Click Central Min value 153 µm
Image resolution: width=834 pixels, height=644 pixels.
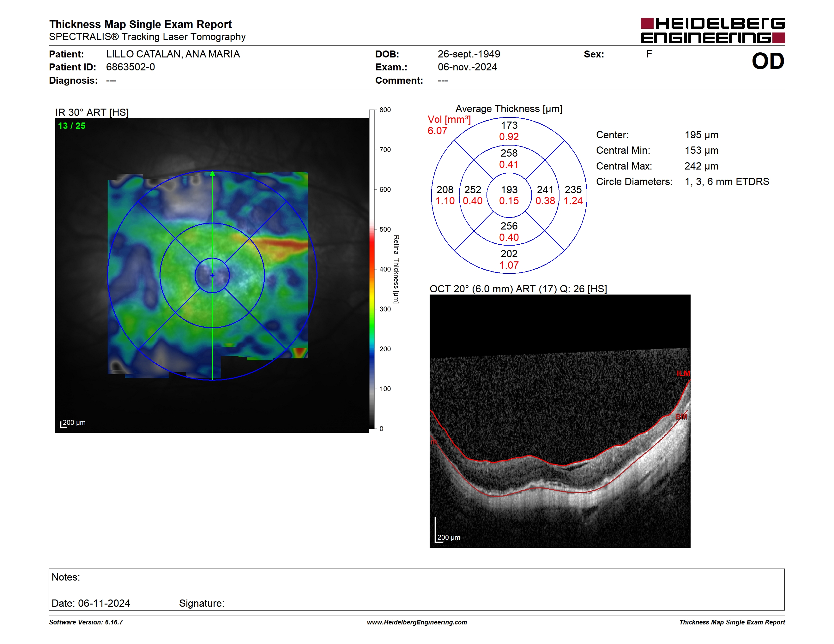[x=702, y=151]
